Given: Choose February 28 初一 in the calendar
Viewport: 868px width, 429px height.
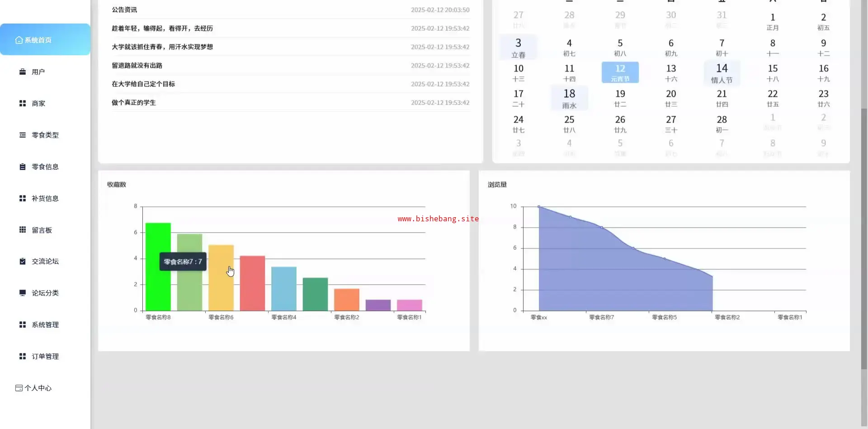Looking at the screenshot, I should (x=722, y=124).
